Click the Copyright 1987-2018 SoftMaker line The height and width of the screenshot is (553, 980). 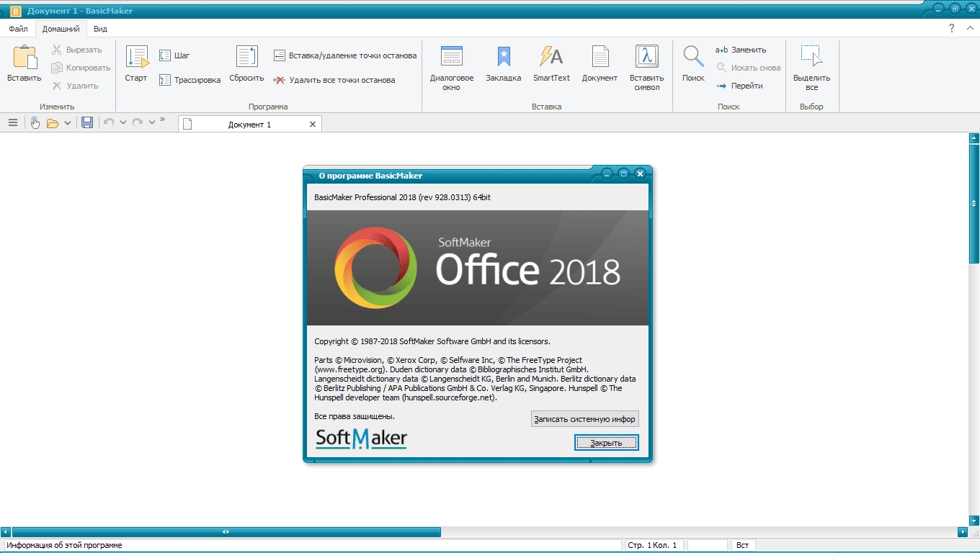(x=432, y=341)
